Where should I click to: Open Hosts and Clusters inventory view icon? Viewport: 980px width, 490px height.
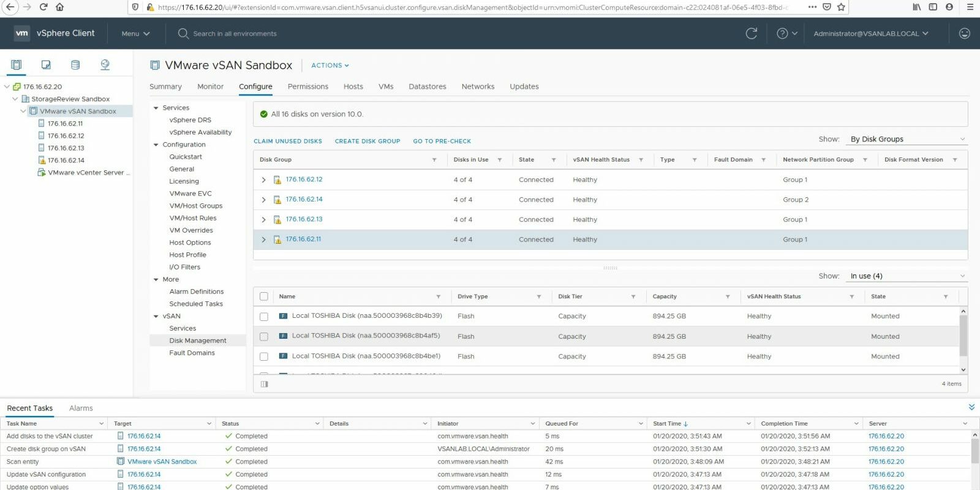[x=16, y=65]
